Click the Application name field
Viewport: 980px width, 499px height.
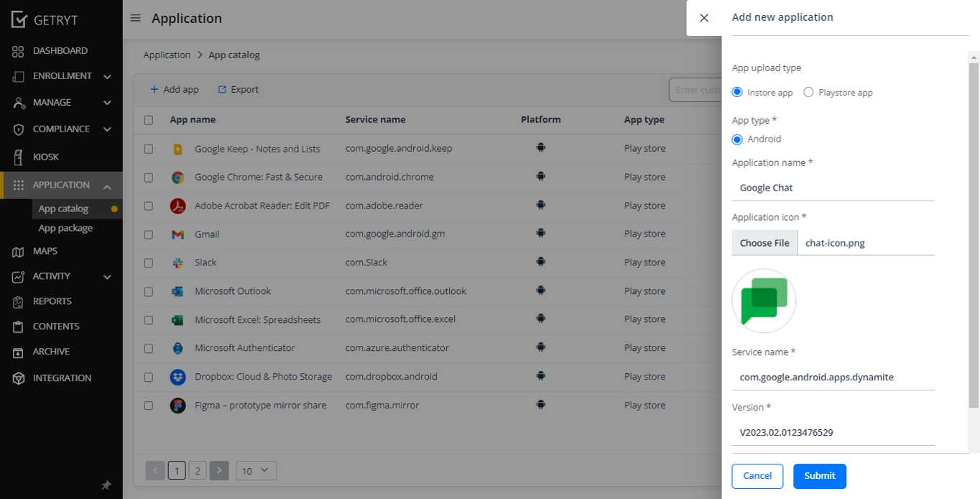coord(833,188)
